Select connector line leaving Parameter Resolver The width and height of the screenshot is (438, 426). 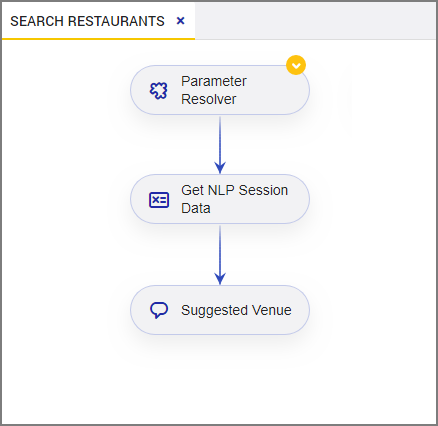click(x=220, y=139)
